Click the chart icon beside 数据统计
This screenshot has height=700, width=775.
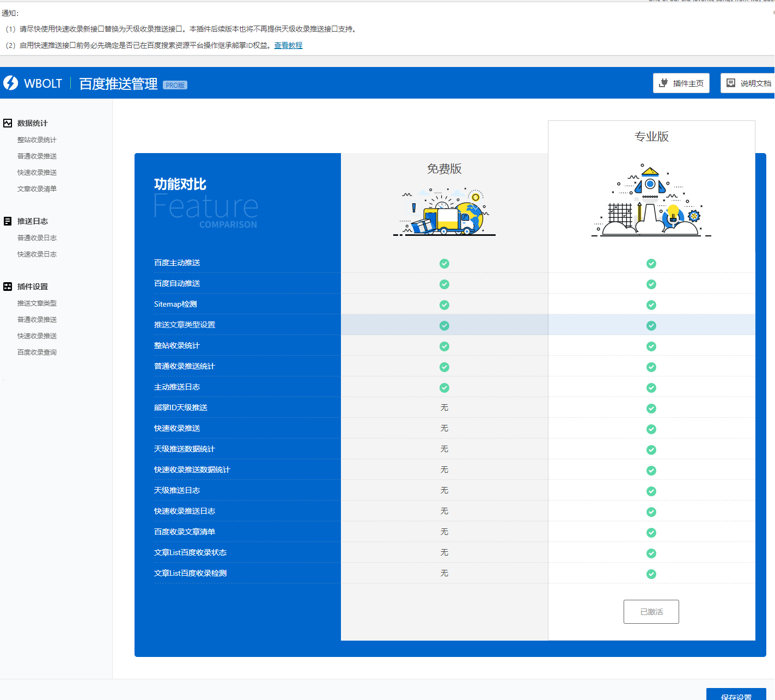8,123
